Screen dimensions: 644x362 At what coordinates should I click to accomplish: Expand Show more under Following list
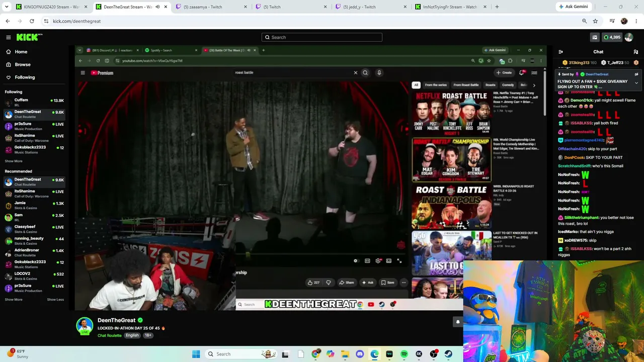click(14, 161)
